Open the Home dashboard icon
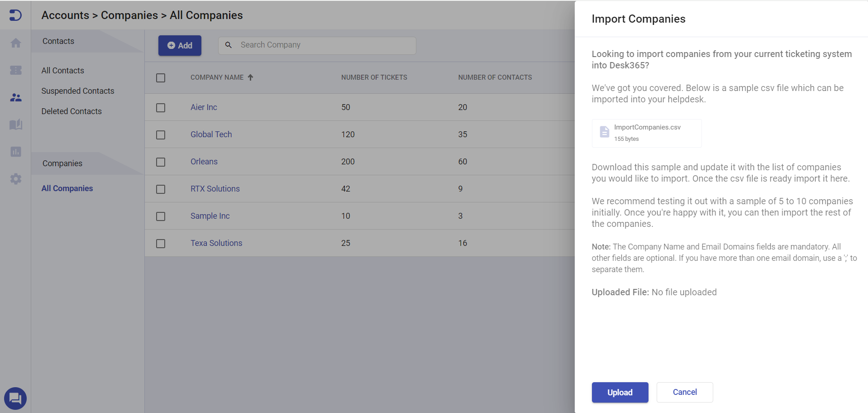This screenshot has height=413, width=868. click(15, 43)
